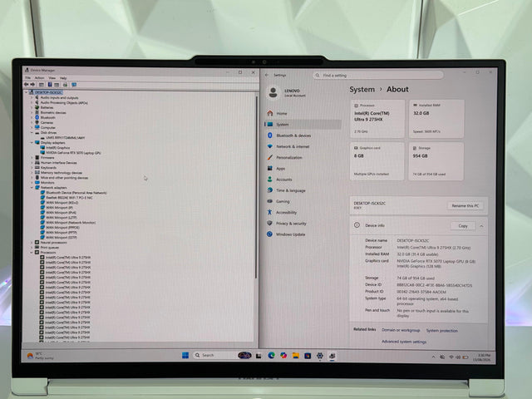Click the LENOVO account avatar in Settings
The image size is (532, 399).
click(273, 92)
